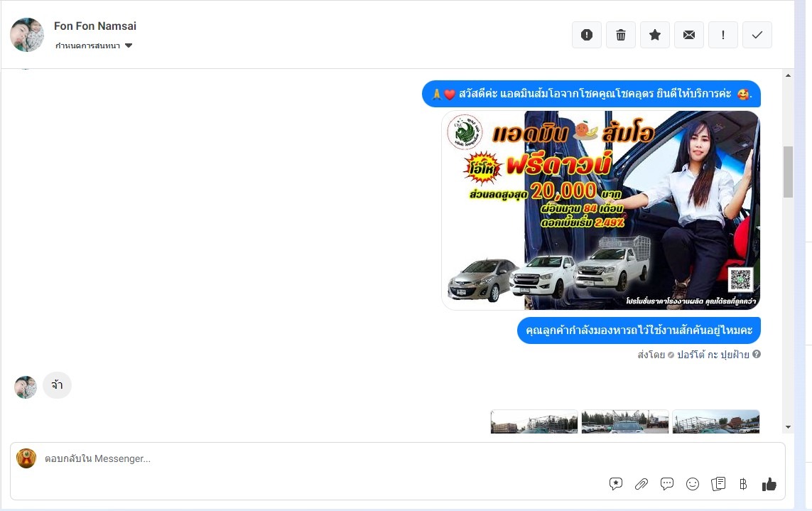The height and width of the screenshot is (511, 812).
Task: Click scrollbar down arrow in chat
Action: click(x=788, y=428)
